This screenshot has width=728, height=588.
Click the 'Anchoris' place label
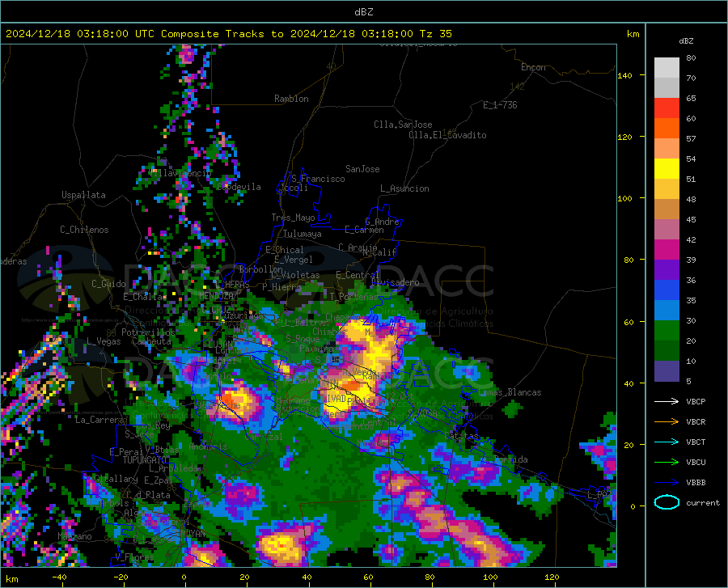(208, 446)
